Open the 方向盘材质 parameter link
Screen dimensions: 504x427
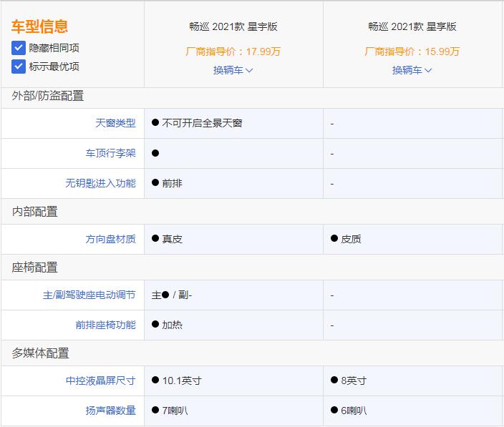click(110, 239)
